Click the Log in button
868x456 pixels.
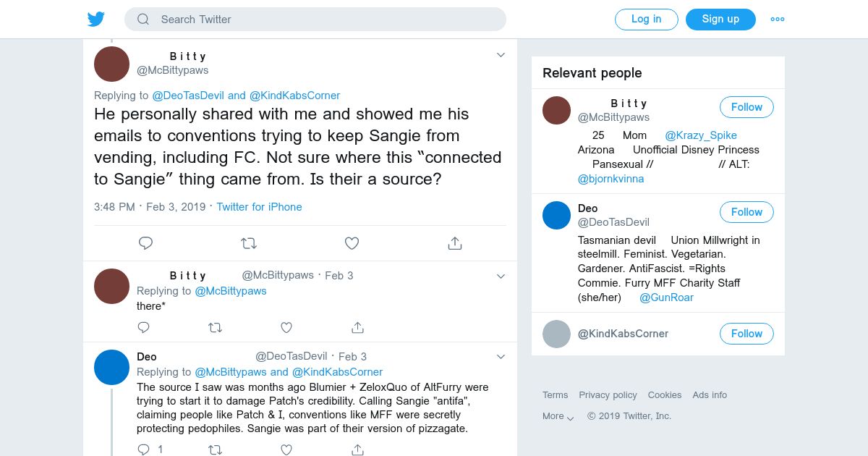pos(646,20)
